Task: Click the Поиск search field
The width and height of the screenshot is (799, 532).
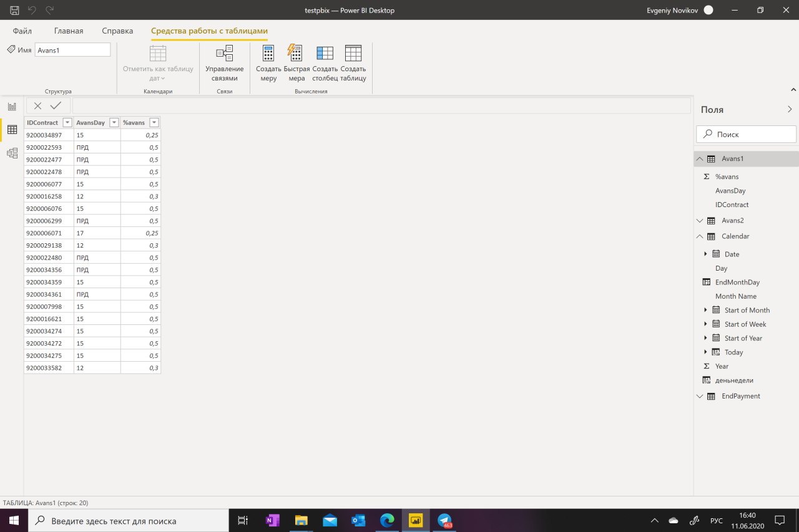Action: 746,134
